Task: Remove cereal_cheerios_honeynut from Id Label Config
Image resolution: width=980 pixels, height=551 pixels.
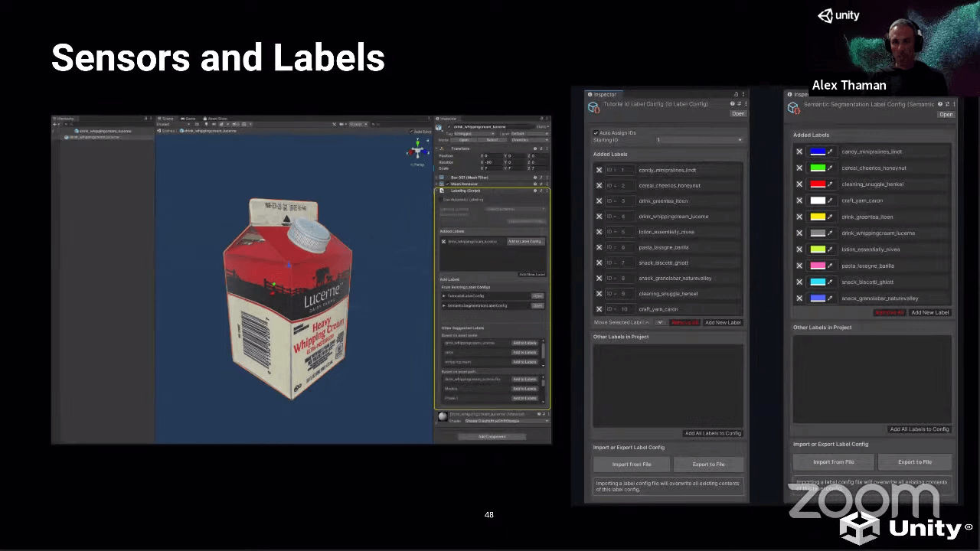Action: [x=599, y=185]
